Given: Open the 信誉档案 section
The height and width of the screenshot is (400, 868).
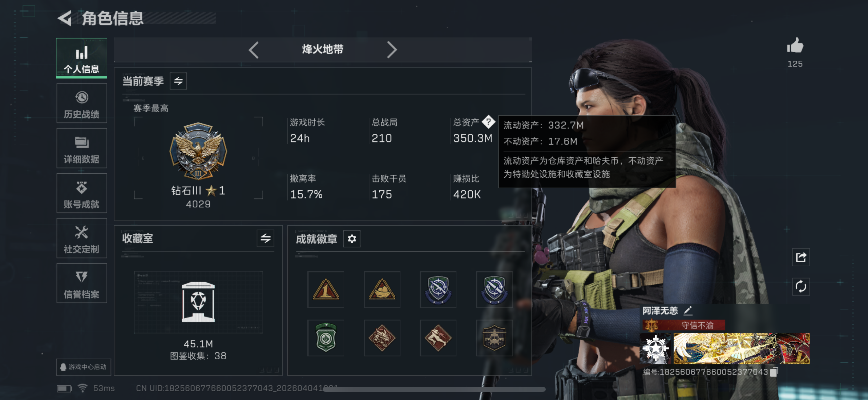Looking at the screenshot, I should 82,283.
